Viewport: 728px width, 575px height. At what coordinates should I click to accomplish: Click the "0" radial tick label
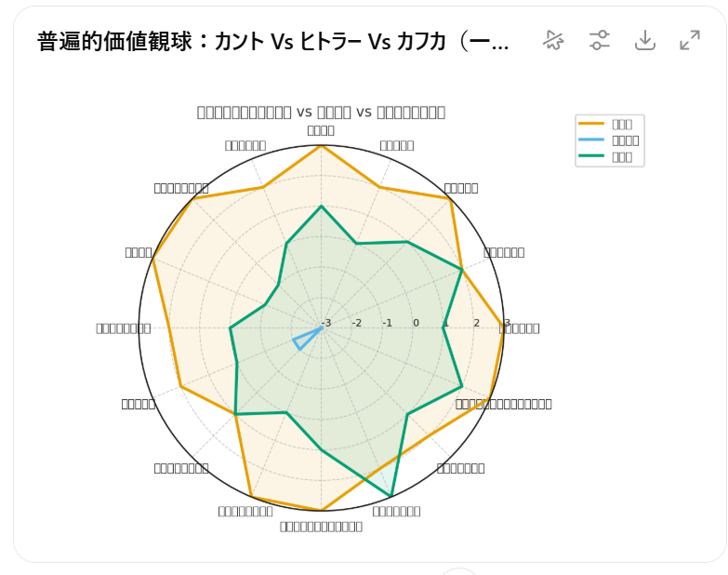coord(416,323)
